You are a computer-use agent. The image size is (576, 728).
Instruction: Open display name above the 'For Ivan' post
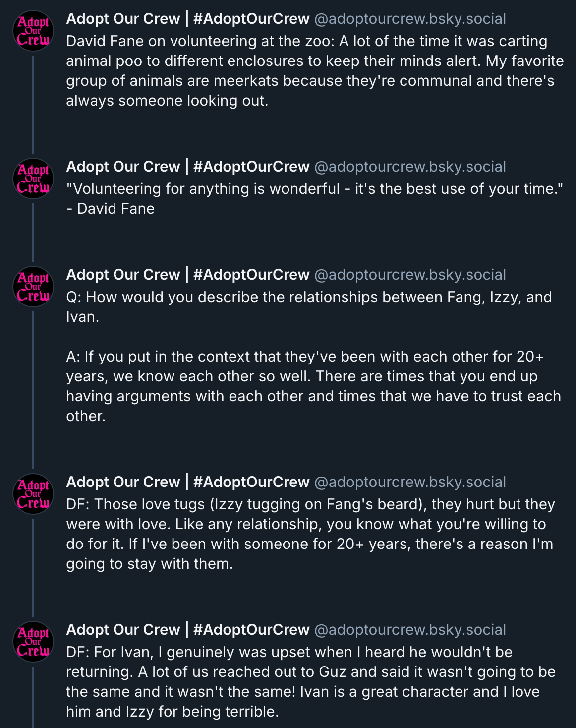pyautogui.click(x=187, y=630)
